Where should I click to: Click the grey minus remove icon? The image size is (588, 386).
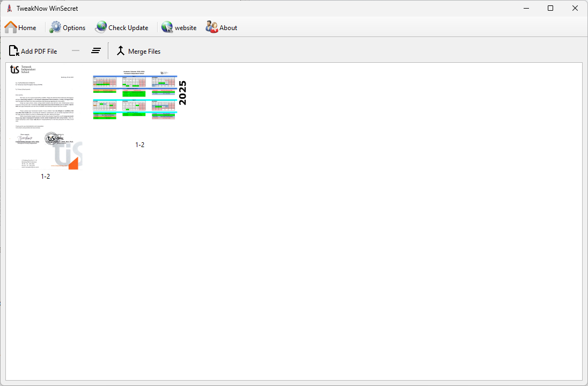click(x=76, y=51)
